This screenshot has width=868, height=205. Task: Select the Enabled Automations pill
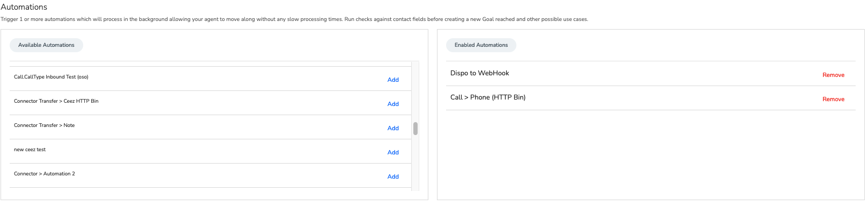pos(481,45)
